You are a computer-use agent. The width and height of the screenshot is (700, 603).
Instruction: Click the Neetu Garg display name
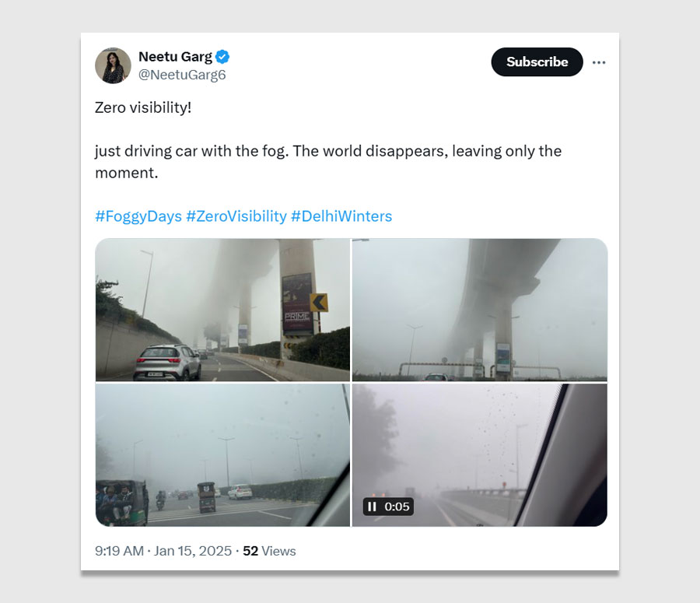[175, 57]
